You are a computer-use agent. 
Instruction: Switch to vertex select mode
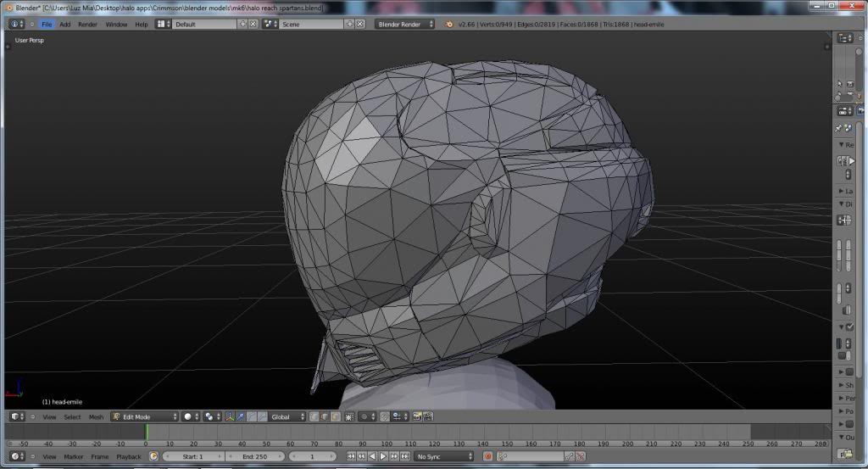[x=314, y=416]
